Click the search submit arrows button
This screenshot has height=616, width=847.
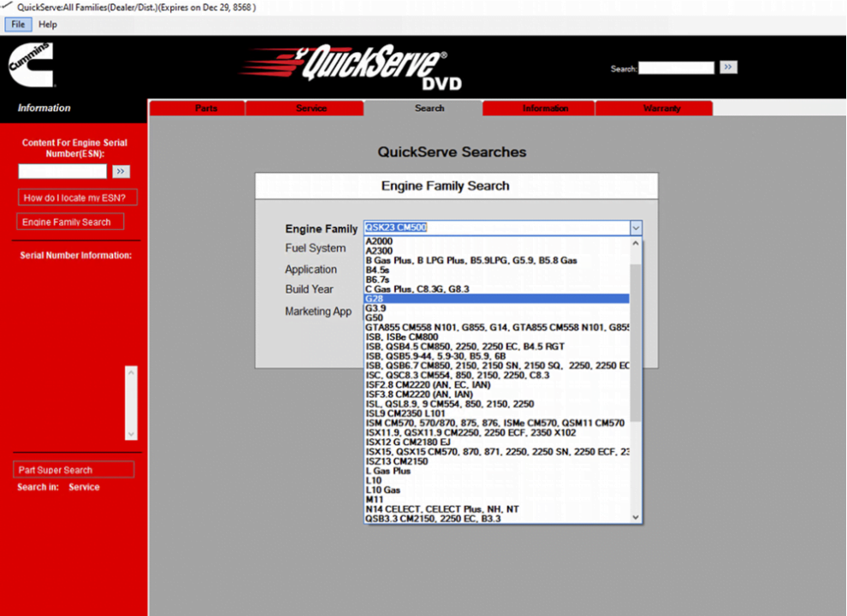pyautogui.click(x=728, y=67)
